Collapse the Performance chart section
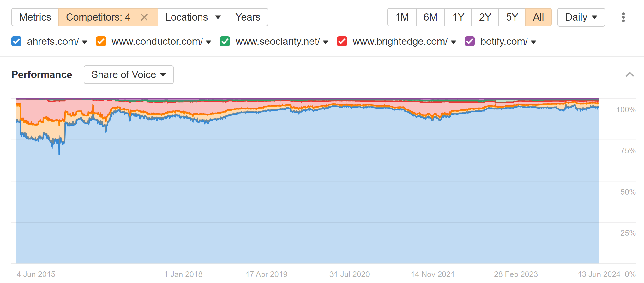Screen dimensions: 644x283 630,74
